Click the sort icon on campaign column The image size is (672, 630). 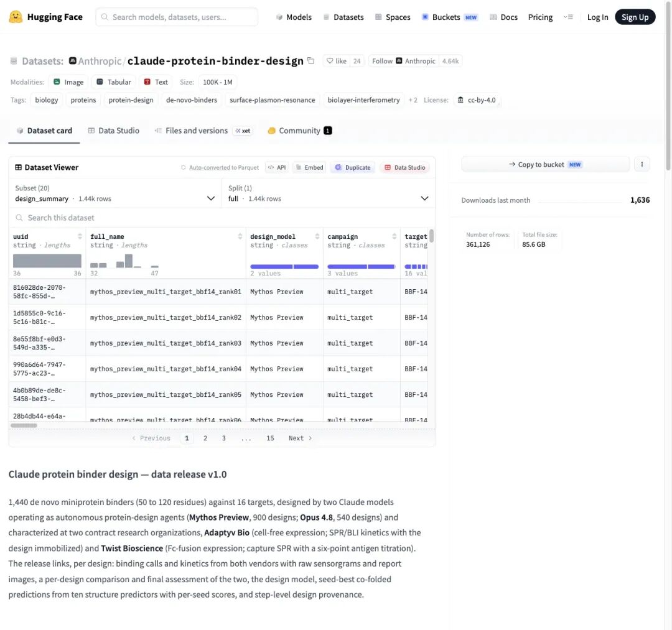[x=394, y=236]
